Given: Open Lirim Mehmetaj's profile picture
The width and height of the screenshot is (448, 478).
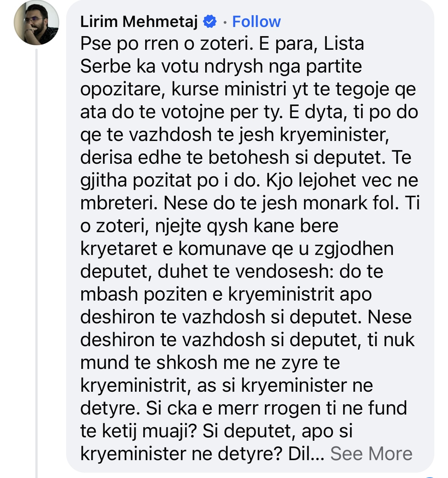Looking at the screenshot, I should pos(36,23).
